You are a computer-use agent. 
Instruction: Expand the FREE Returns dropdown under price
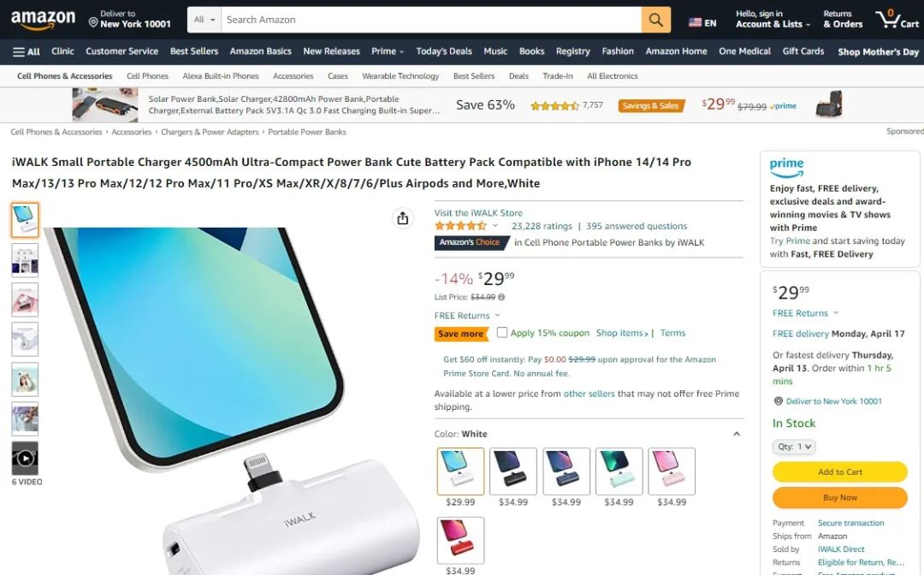(467, 316)
